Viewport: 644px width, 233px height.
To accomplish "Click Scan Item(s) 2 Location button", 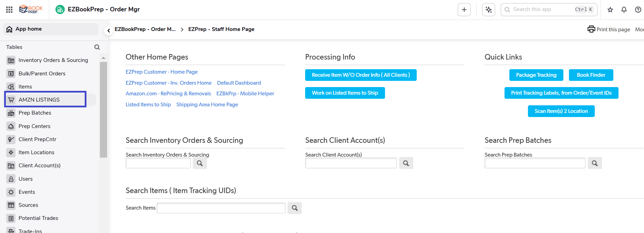I will pos(561,111).
